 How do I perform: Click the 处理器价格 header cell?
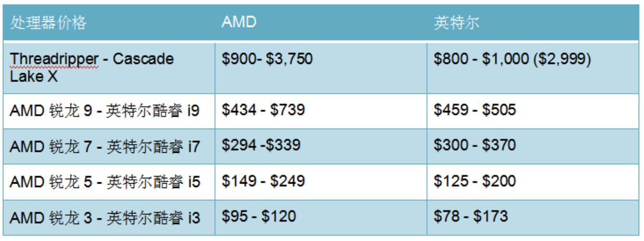tap(109, 23)
